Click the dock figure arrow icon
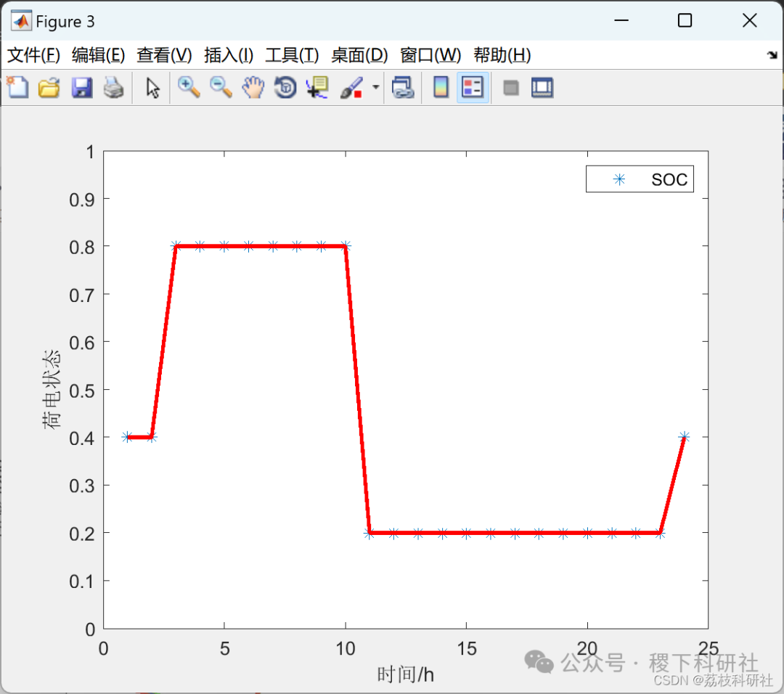Viewport: 784px width, 694px height. pyautogui.click(x=772, y=55)
